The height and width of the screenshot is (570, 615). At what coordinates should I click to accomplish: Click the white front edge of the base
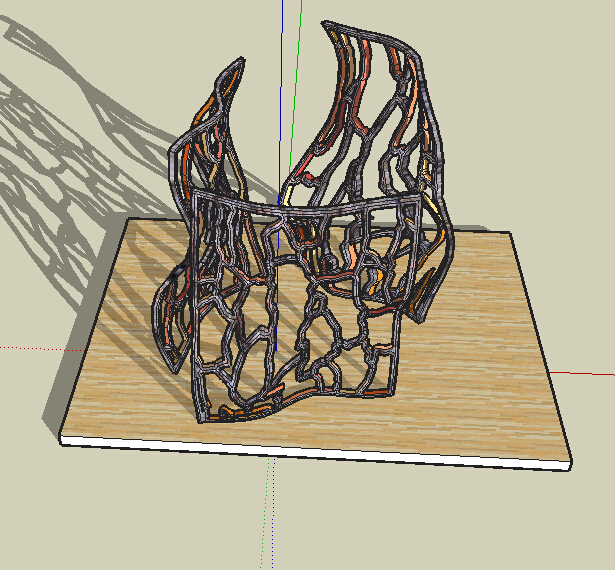314,452
